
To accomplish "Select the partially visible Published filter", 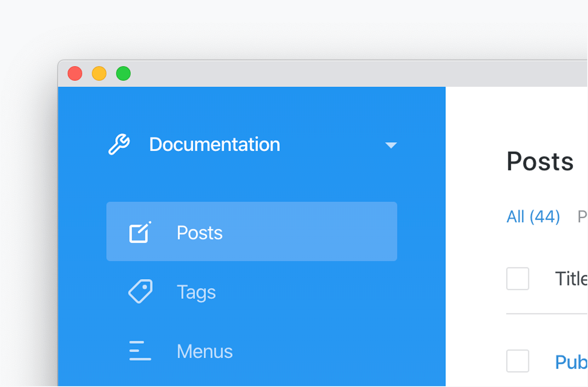I will (582, 217).
